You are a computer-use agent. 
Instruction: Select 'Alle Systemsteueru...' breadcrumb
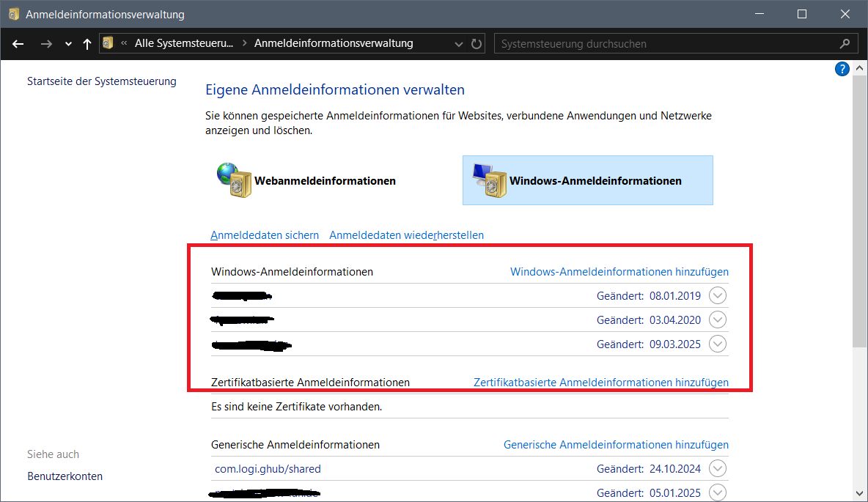tap(184, 43)
